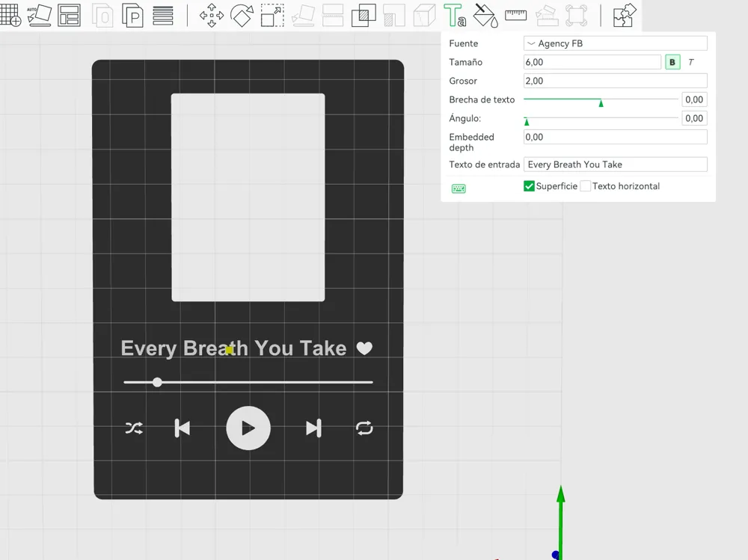
Task: Click the Add plate icon
Action: pos(10,15)
